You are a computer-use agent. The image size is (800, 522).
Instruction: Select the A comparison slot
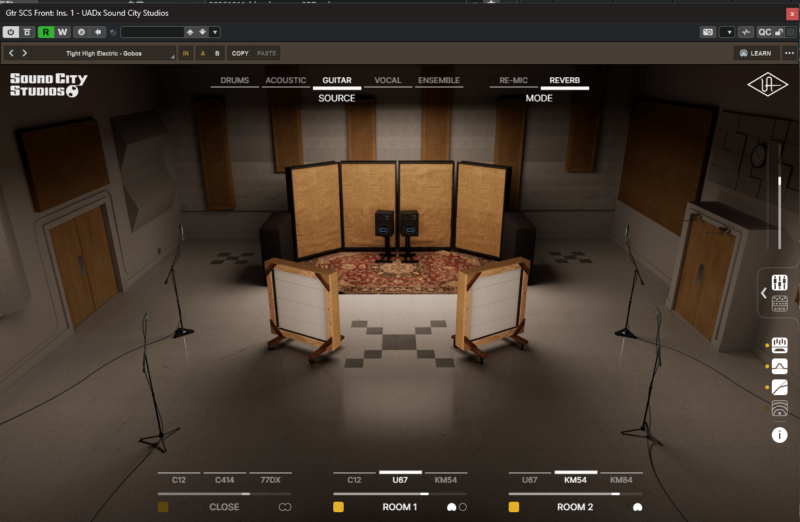coord(203,53)
